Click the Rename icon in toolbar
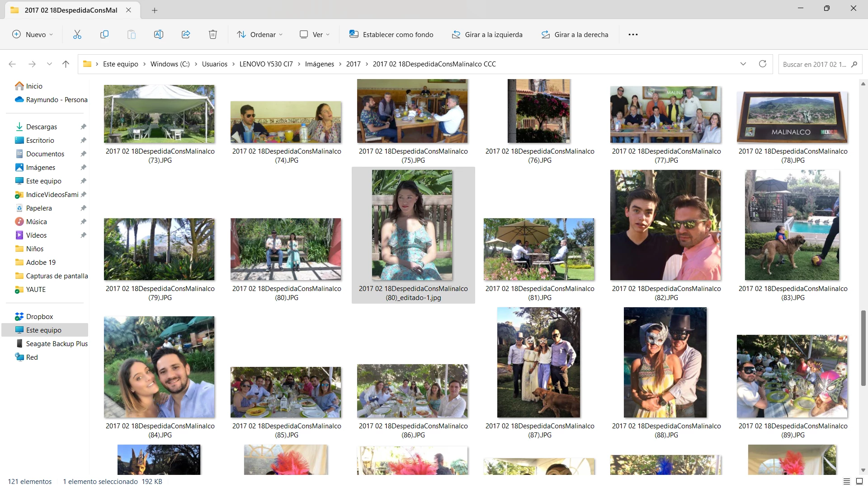868x488 pixels. pos(159,34)
